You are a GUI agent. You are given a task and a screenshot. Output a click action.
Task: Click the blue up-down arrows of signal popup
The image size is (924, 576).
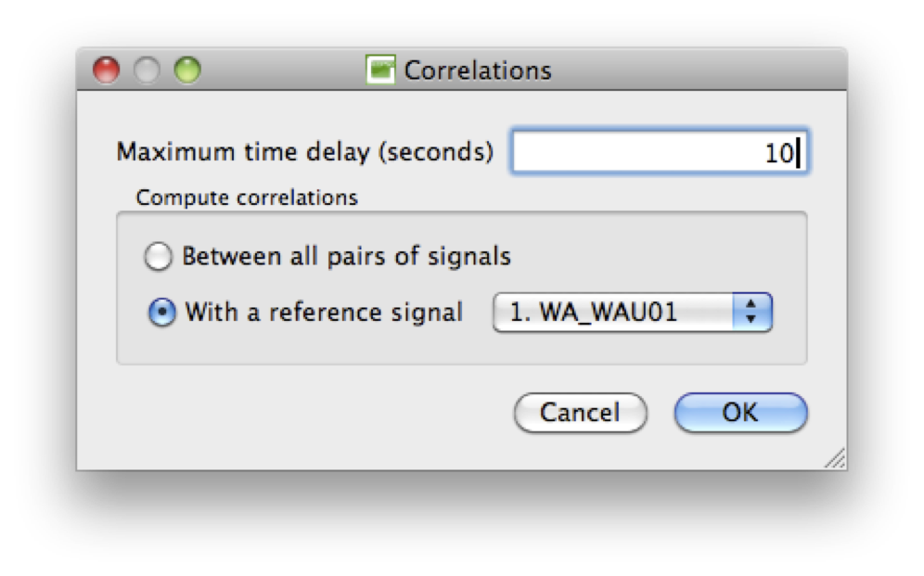tap(751, 314)
